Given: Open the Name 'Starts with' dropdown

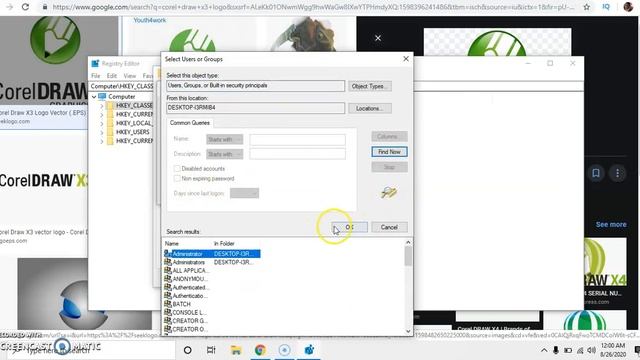Looking at the screenshot, I should 224,140.
